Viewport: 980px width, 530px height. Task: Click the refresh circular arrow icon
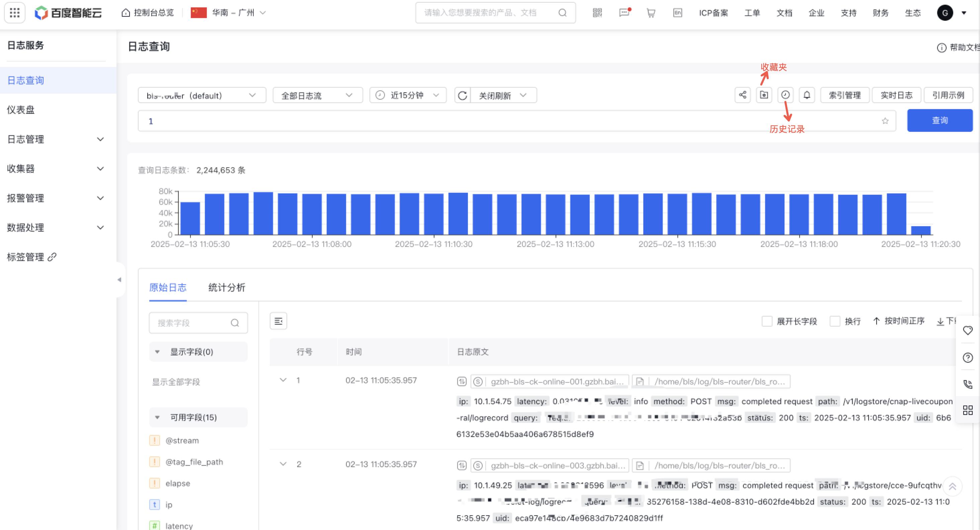click(463, 95)
